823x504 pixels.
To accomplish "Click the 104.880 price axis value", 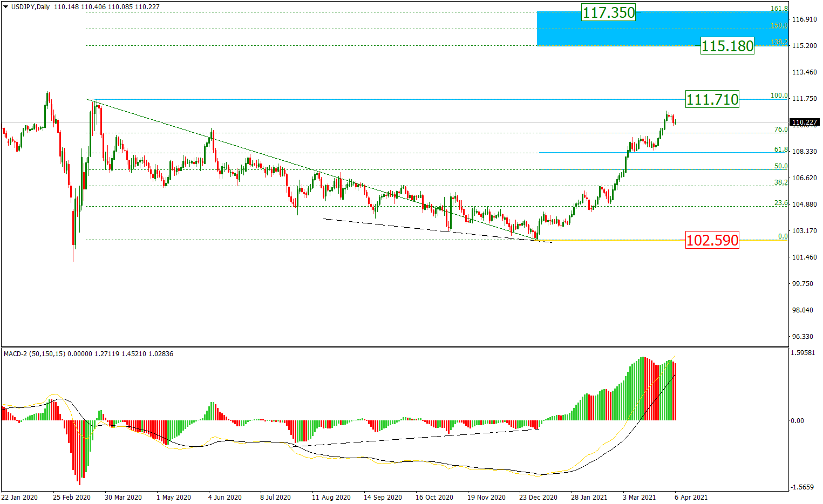I will [804, 205].
